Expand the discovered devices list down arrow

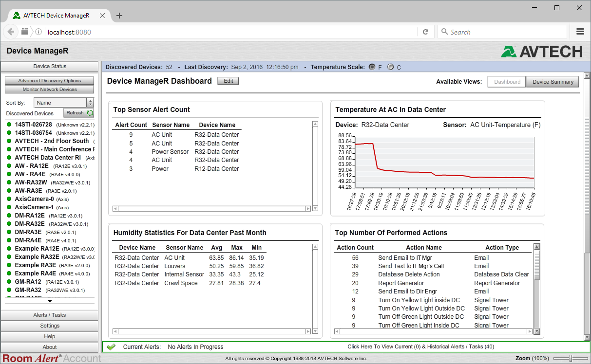tap(50, 301)
